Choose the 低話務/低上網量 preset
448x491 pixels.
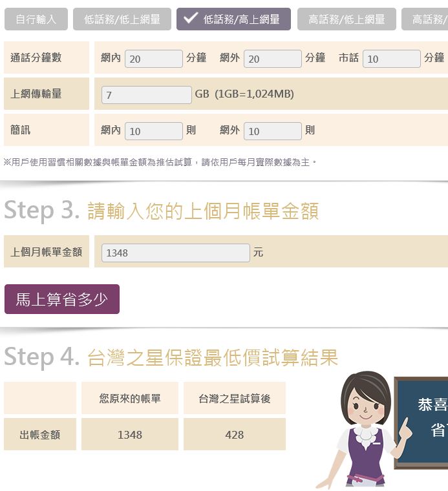pyautogui.click(x=122, y=19)
